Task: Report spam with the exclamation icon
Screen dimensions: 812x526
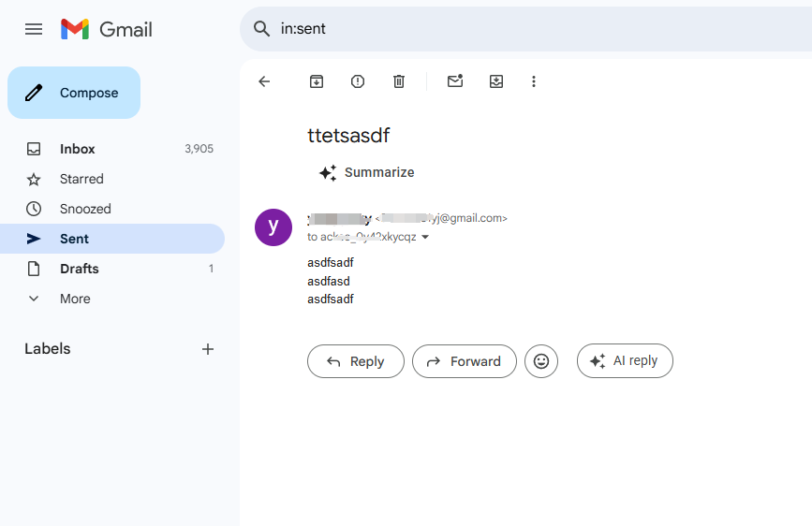Action: pos(358,81)
